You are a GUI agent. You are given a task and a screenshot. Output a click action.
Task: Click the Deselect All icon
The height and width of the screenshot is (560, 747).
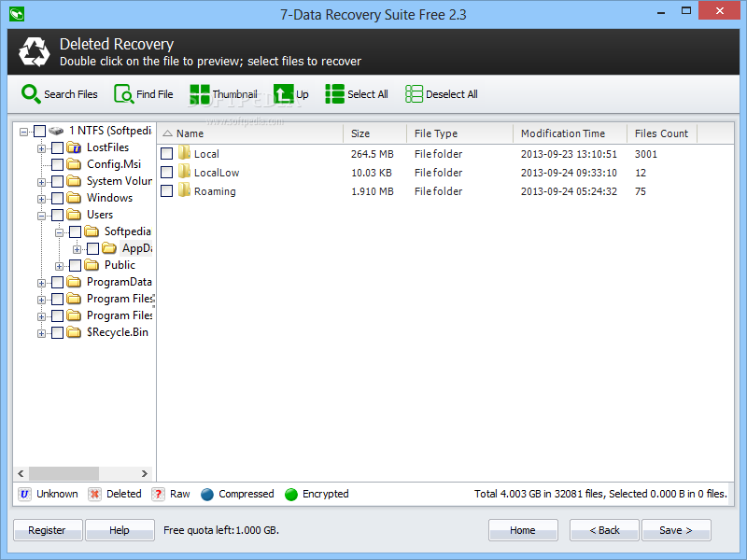[x=414, y=94]
